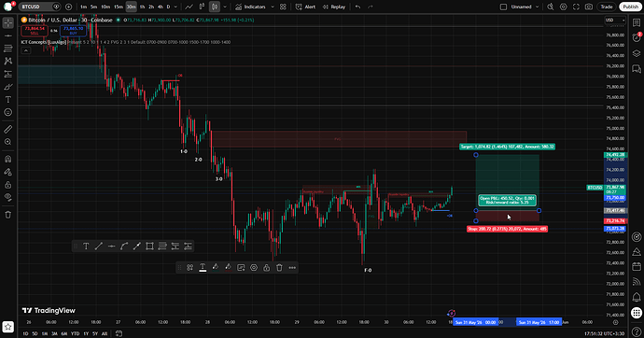Toggle lock all drawings tool
This screenshot has width=644, height=338.
7,184
